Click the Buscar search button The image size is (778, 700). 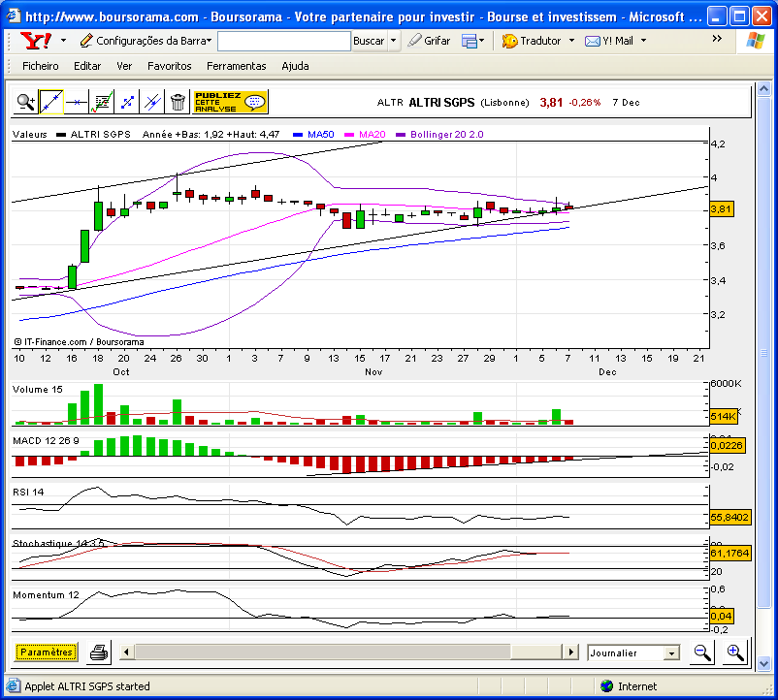[x=369, y=41]
